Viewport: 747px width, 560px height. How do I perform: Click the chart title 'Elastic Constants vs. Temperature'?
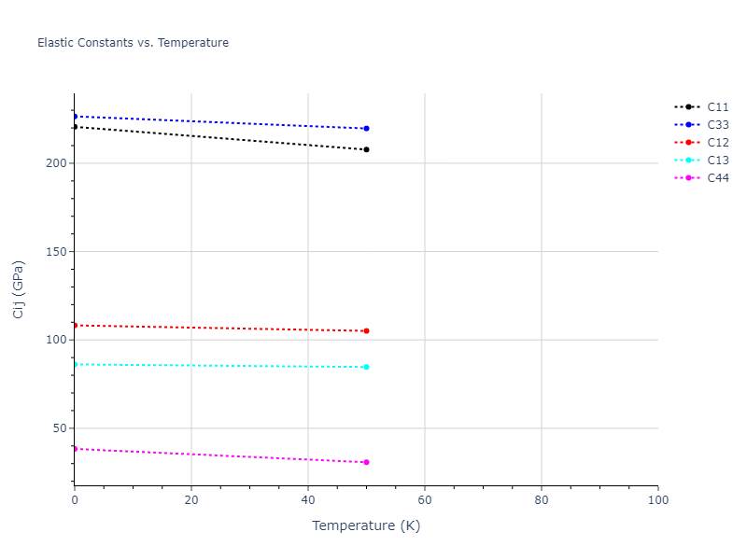[x=133, y=43]
